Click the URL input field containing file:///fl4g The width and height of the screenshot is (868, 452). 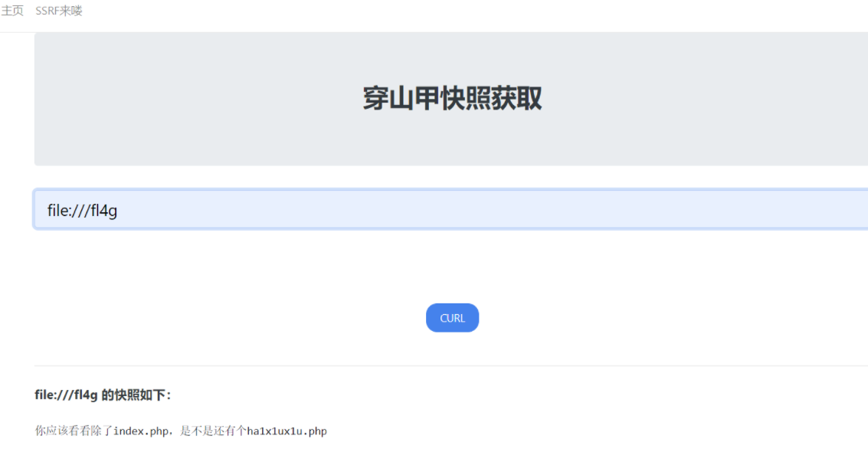tap(450, 209)
